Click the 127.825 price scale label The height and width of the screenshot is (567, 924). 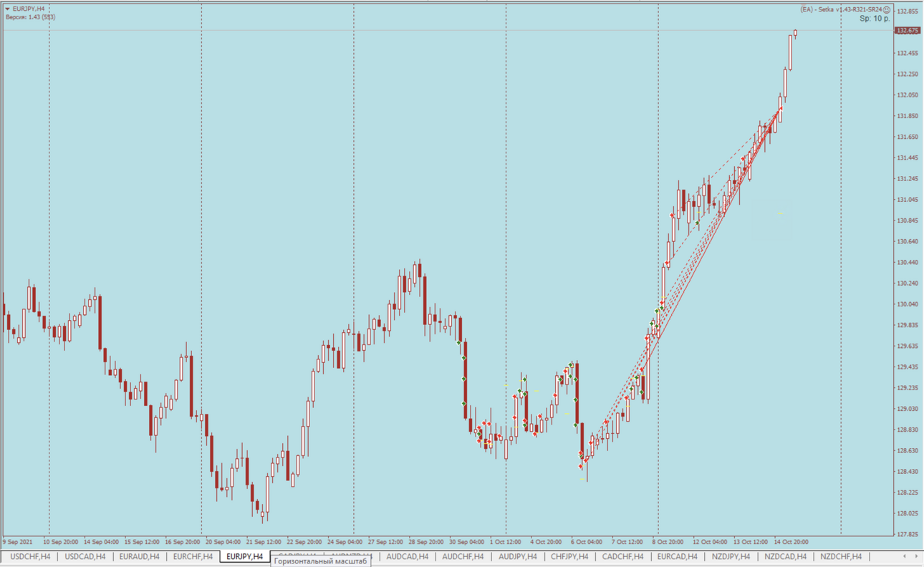point(908,534)
